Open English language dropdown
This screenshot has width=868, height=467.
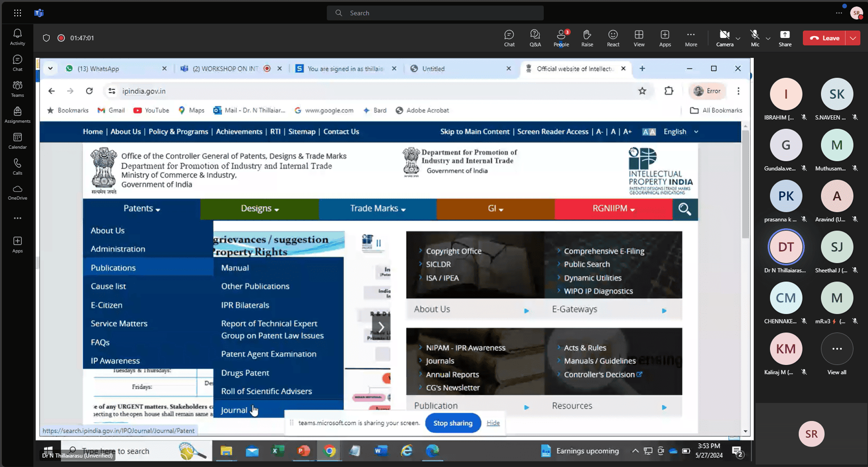click(680, 132)
